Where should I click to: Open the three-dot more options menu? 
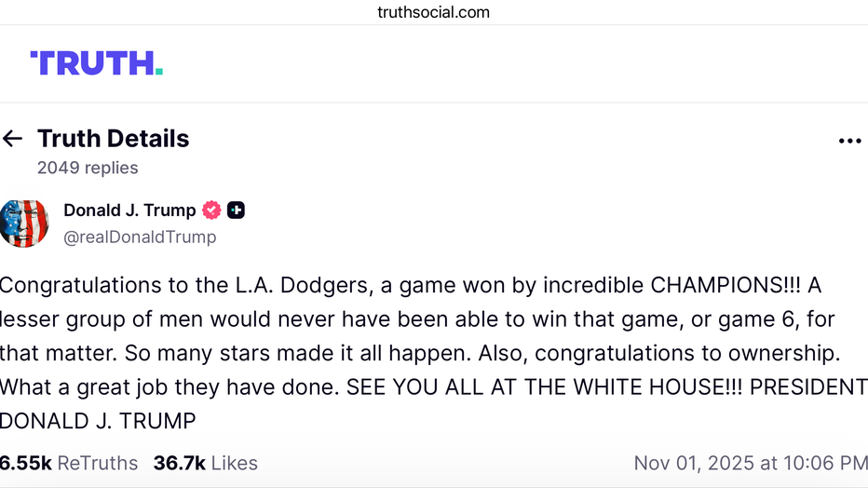tap(849, 141)
